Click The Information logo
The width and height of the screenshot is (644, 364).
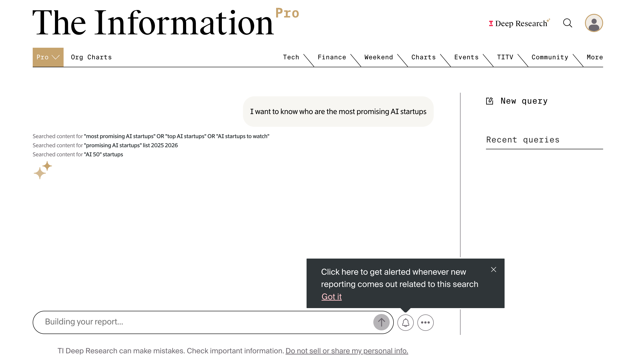pyautogui.click(x=166, y=22)
